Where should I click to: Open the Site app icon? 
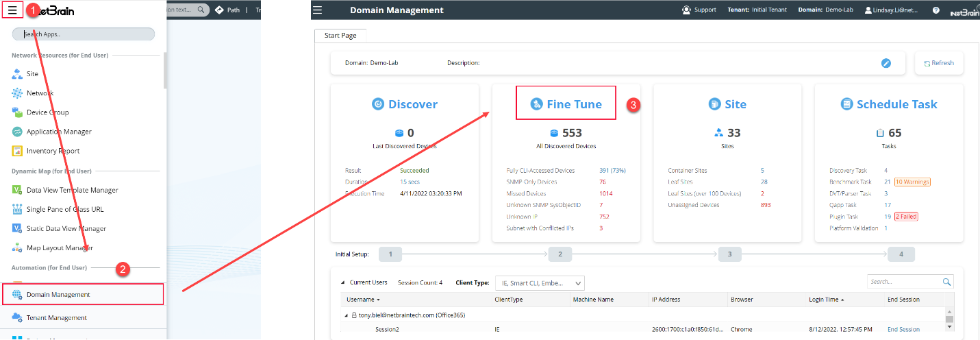17,73
